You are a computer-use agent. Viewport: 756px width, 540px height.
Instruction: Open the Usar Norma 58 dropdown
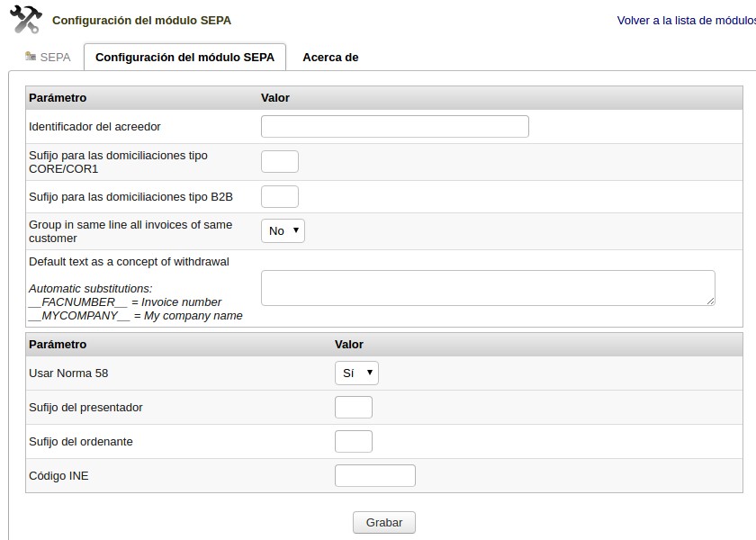click(x=356, y=373)
